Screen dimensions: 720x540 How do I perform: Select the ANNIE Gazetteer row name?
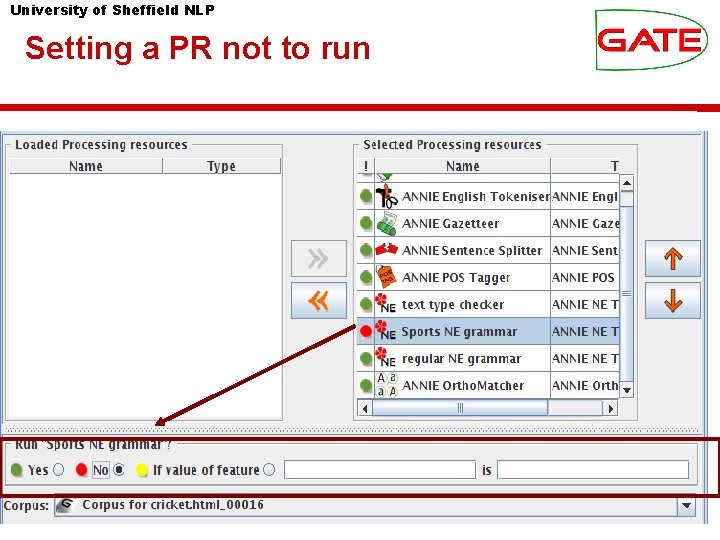coord(450,224)
